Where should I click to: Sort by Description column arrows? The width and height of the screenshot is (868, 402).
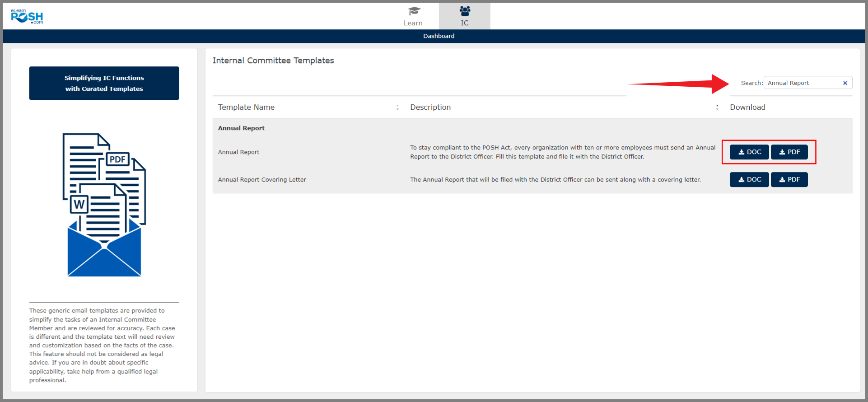717,108
